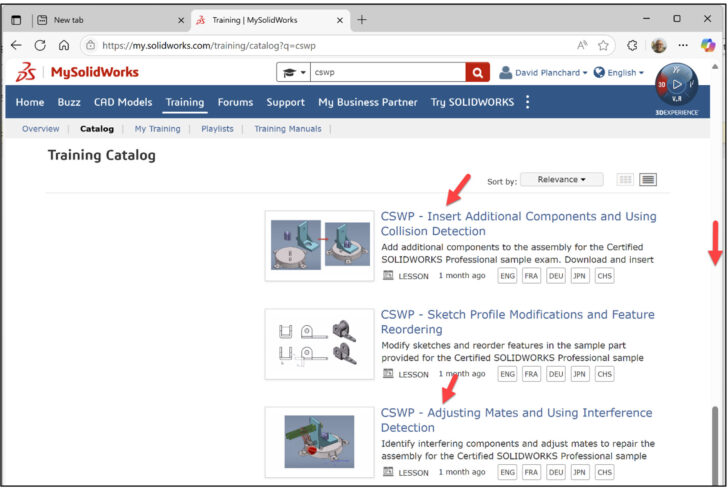Open the browser profile avatar
728x489 pixels.
(x=659, y=45)
